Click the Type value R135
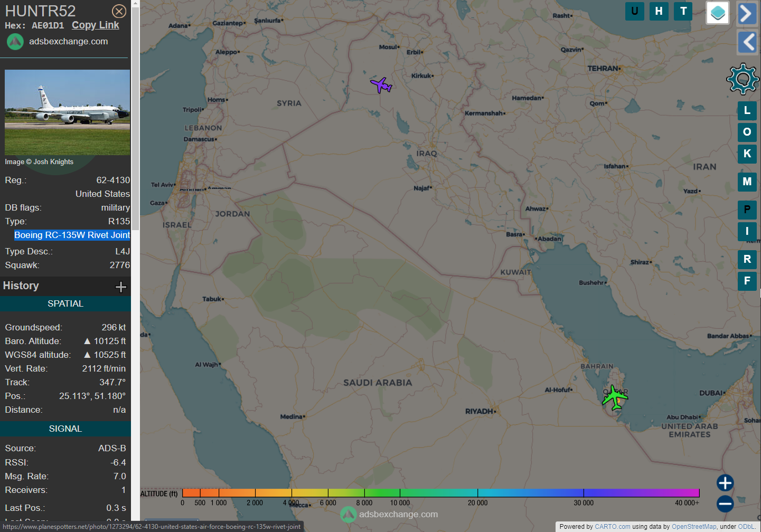This screenshot has height=532, width=761. point(119,221)
